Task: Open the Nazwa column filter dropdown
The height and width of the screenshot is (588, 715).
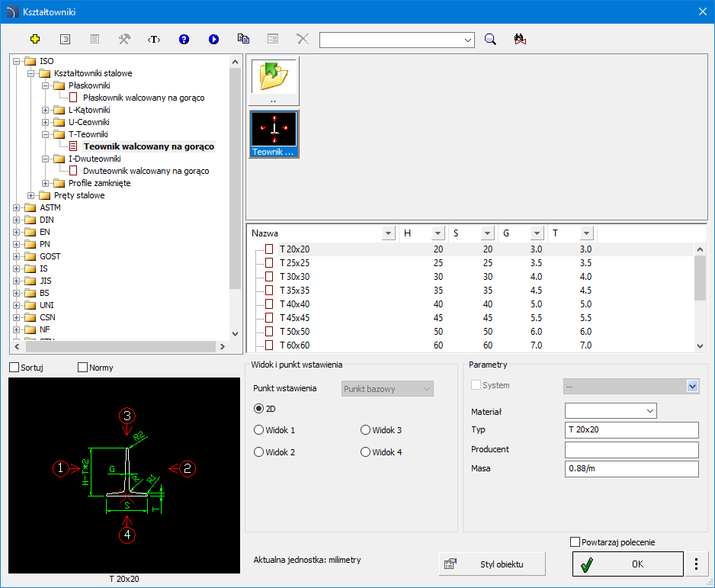Action: click(388, 233)
